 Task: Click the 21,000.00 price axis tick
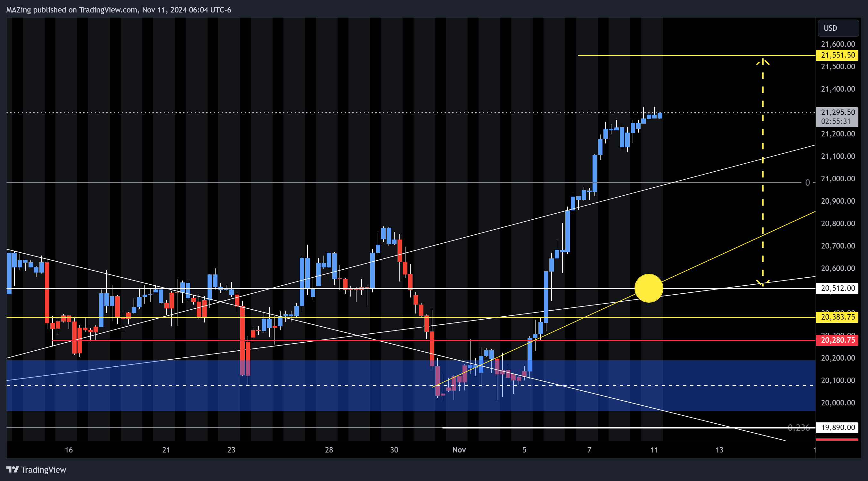(x=838, y=178)
